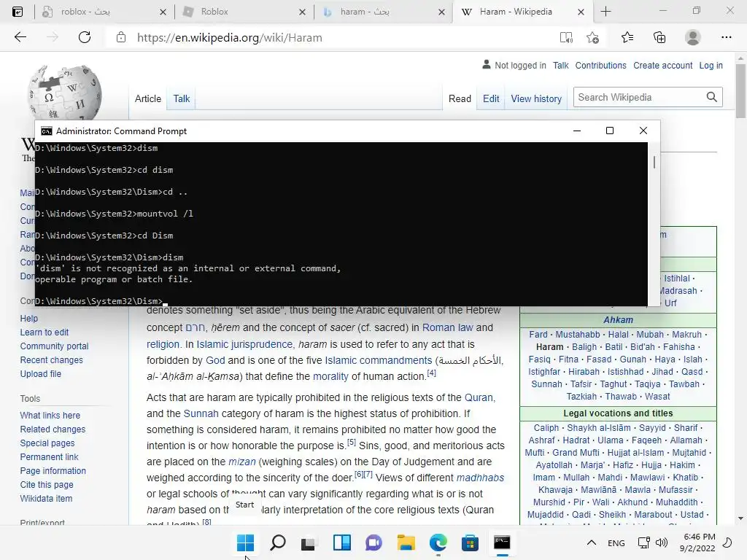Go back with the browser back arrow

point(20,37)
